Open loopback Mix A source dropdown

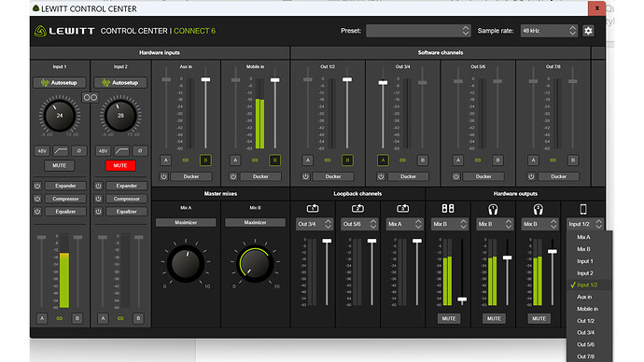pyautogui.click(x=404, y=224)
